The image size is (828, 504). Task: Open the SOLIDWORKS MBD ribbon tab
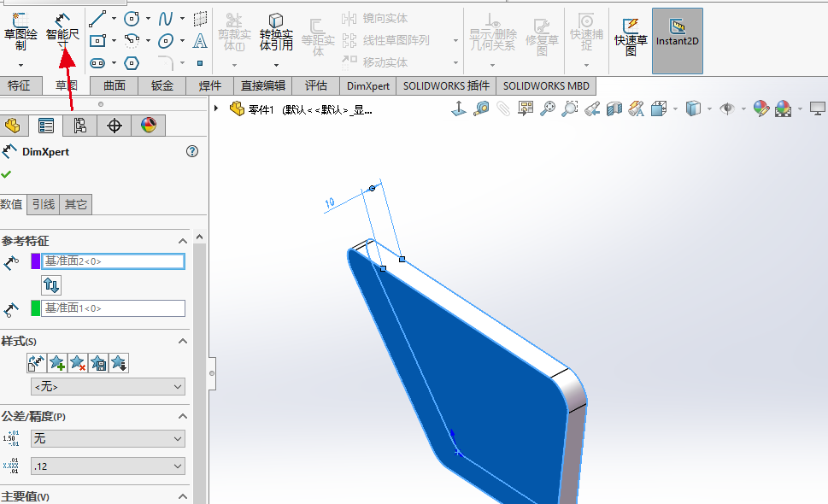click(x=546, y=85)
